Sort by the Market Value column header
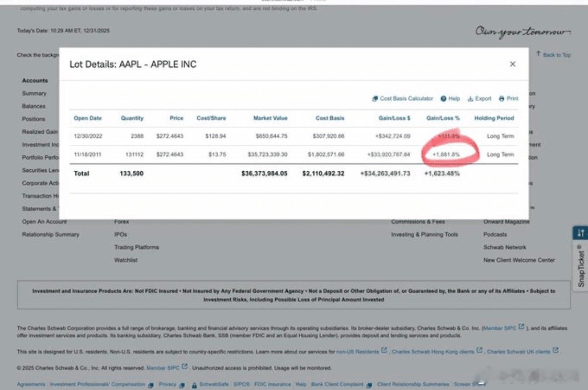The height and width of the screenshot is (390, 588). pos(270,118)
